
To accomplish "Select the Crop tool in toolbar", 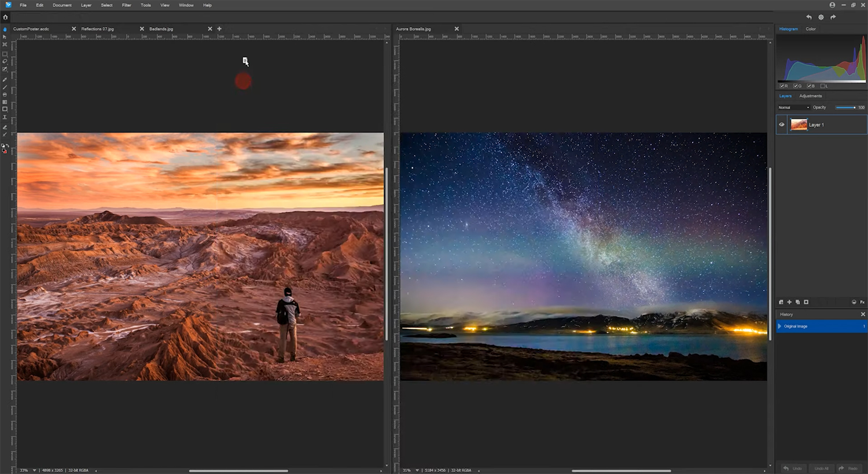I will [x=5, y=45].
